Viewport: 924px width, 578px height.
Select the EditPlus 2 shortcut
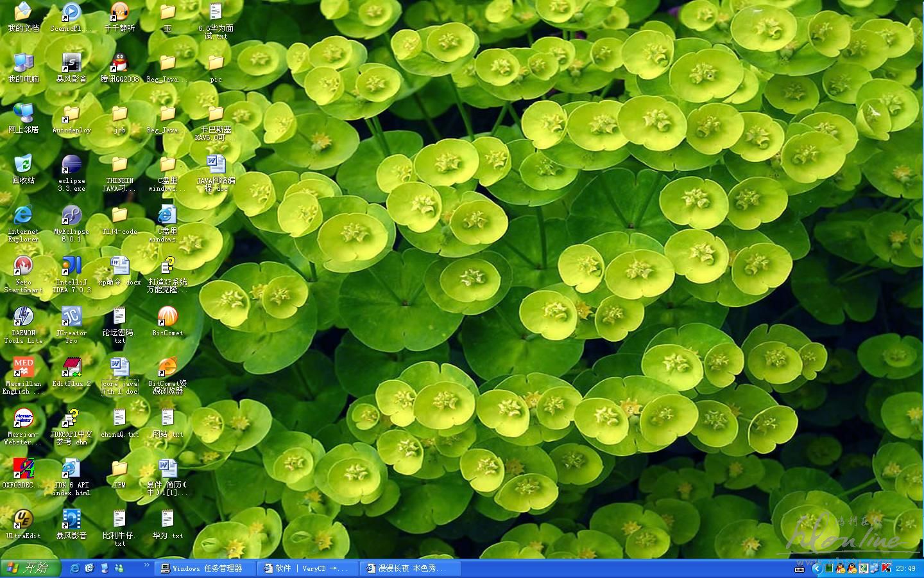[71, 368]
